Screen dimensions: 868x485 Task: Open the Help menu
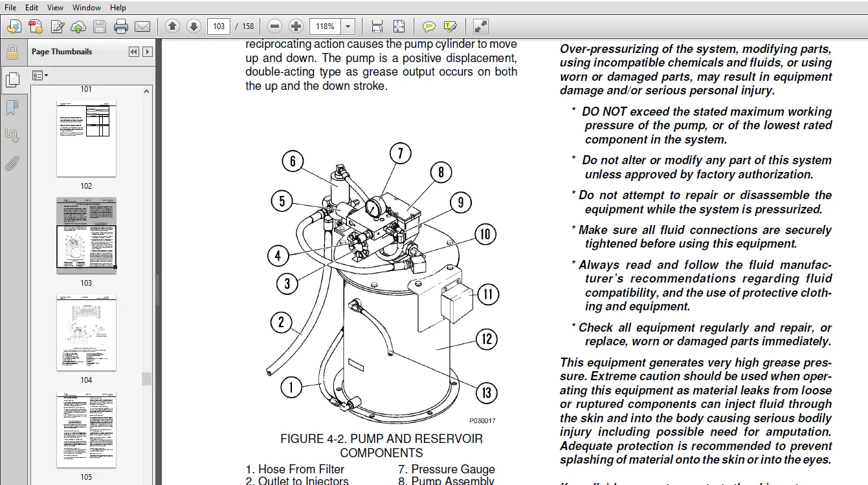[x=118, y=7]
